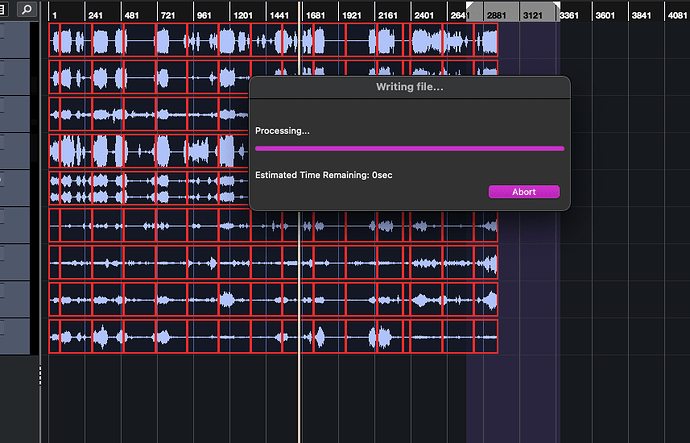
Task: Abort the file writing process
Action: tap(524, 192)
